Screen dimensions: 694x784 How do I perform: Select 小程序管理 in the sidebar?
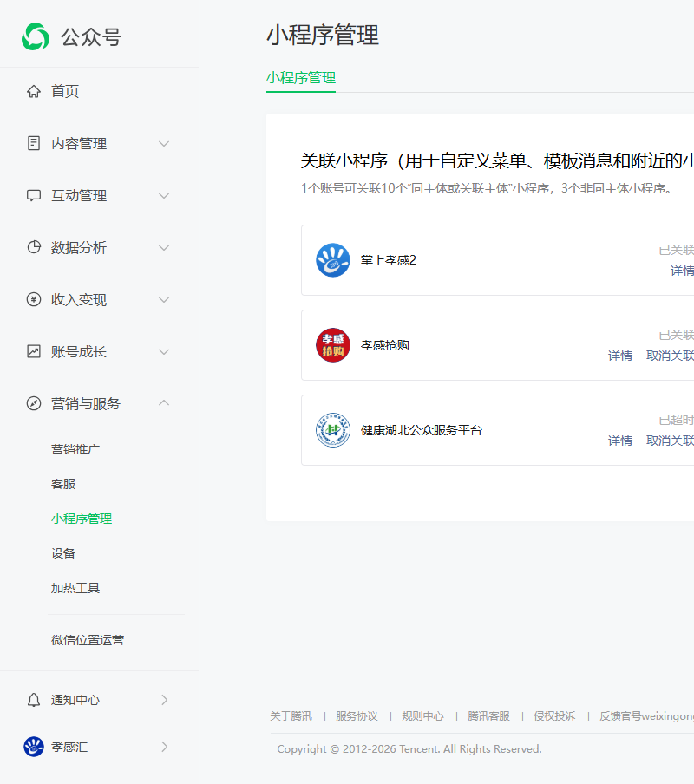82,519
